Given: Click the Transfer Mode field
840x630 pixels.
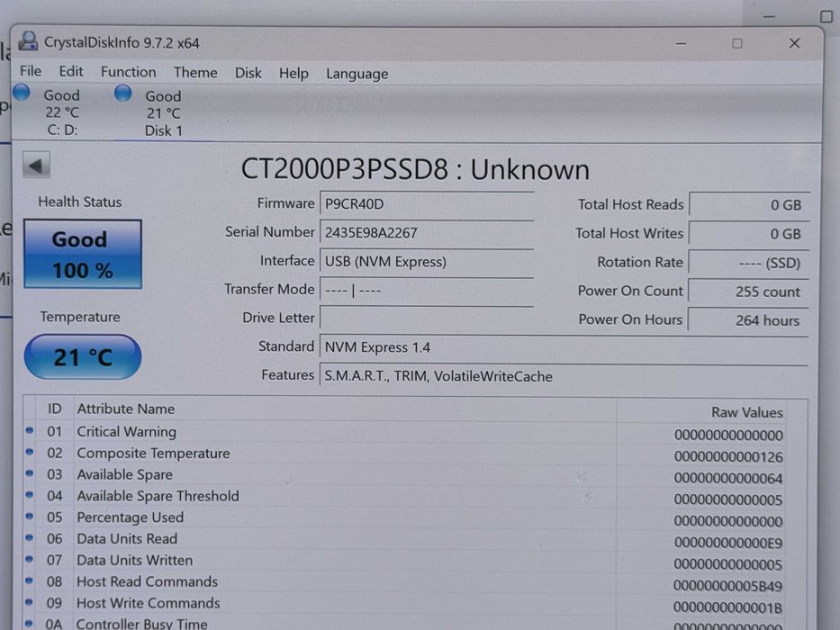Looking at the screenshot, I should (x=427, y=291).
